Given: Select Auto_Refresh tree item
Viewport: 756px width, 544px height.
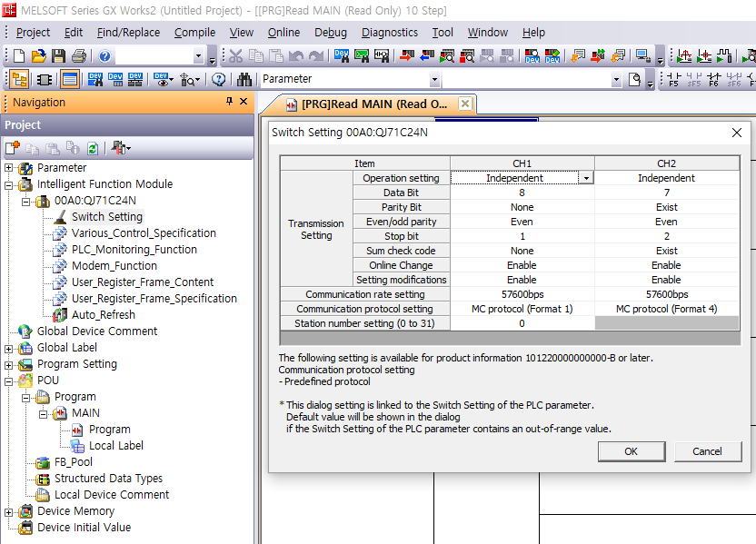Looking at the screenshot, I should tap(104, 315).
